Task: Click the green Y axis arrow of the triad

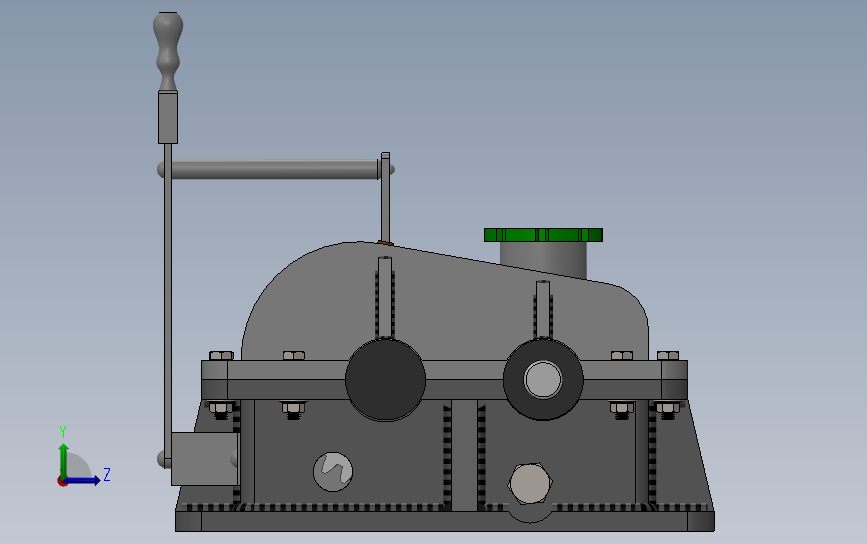Action: (64, 460)
